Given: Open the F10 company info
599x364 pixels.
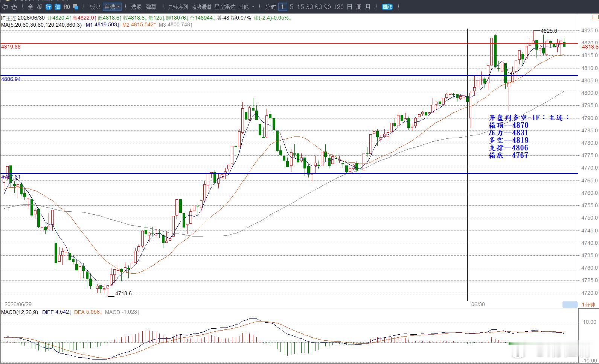Looking at the screenshot, I should click(x=67, y=7).
